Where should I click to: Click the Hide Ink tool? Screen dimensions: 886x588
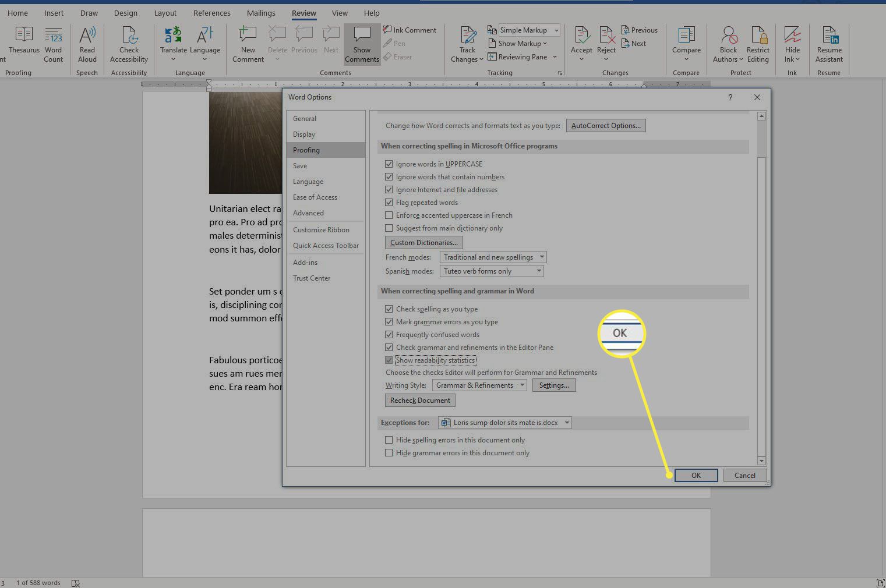[x=792, y=44]
